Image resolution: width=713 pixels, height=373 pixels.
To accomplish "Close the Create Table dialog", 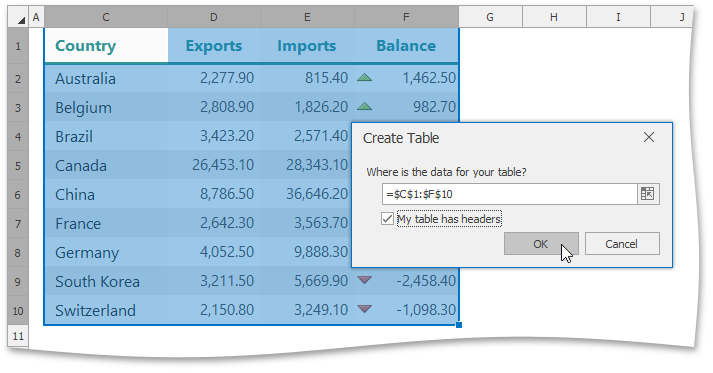I will click(x=649, y=137).
